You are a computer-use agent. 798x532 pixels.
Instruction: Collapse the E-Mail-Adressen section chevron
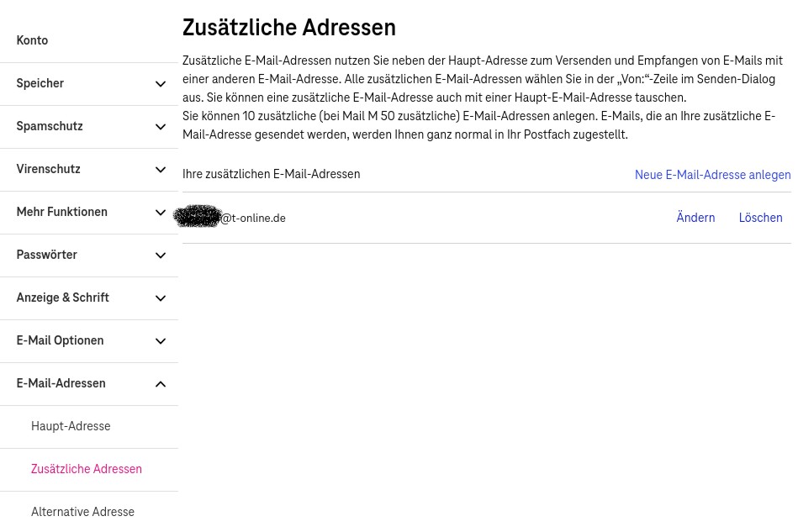(x=161, y=384)
